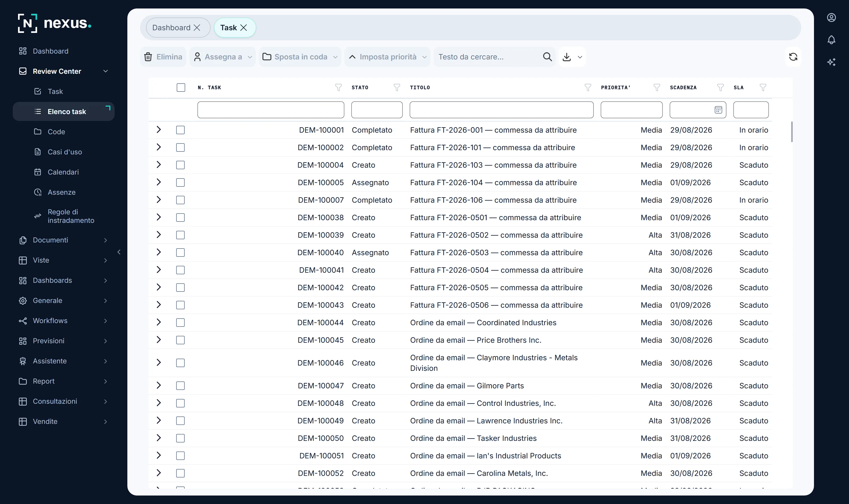Check the DEM-100046 row checkbox
Screen dimensions: 849x504
pos(180,363)
